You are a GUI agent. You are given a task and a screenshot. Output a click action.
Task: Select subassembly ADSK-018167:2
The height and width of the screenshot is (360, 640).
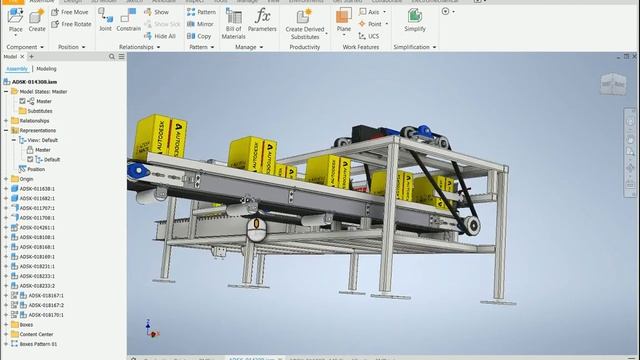coord(37,305)
